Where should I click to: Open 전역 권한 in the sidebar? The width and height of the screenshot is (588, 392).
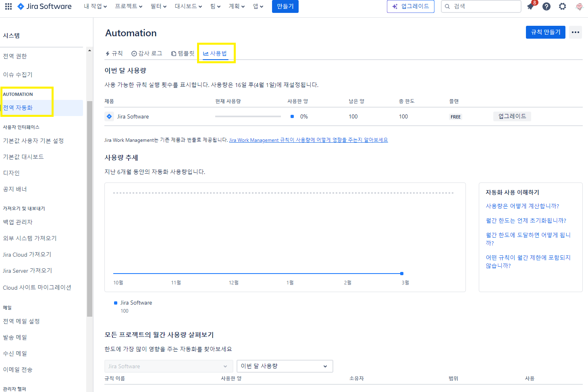tap(15, 56)
